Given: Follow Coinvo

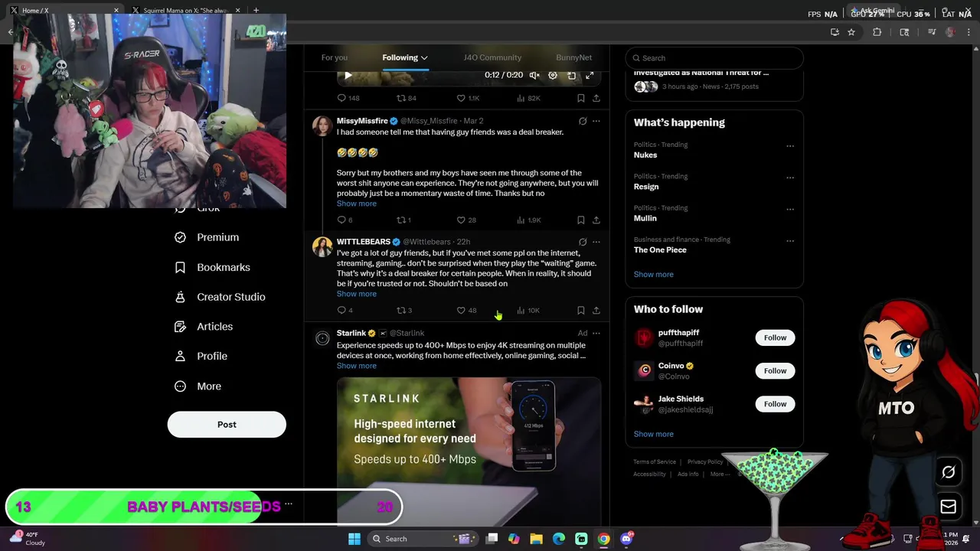Looking at the screenshot, I should click(x=775, y=371).
